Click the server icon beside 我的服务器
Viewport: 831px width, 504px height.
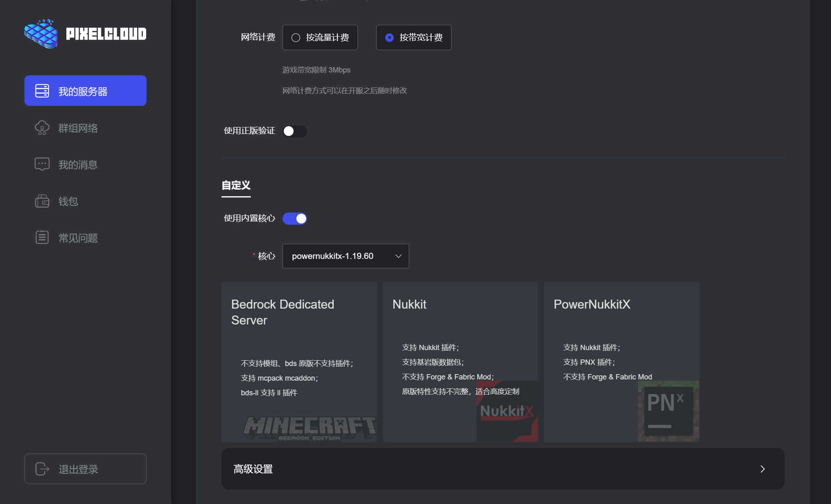tap(42, 91)
